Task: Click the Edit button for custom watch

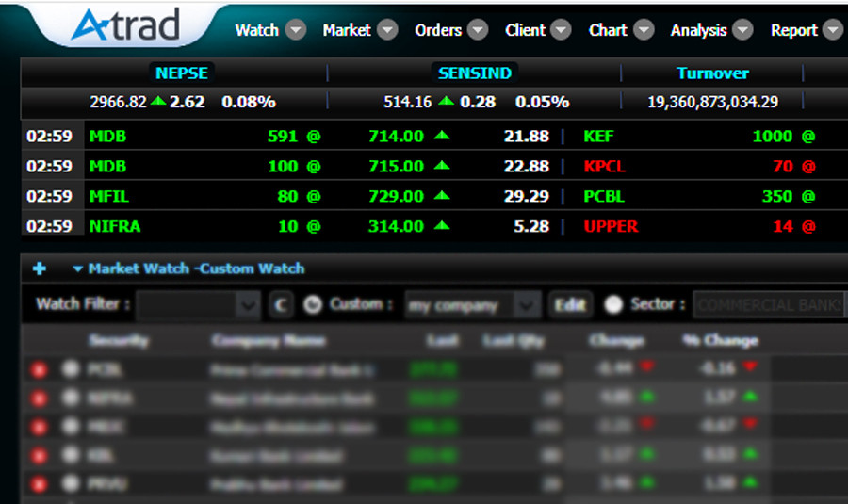Action: tap(571, 305)
